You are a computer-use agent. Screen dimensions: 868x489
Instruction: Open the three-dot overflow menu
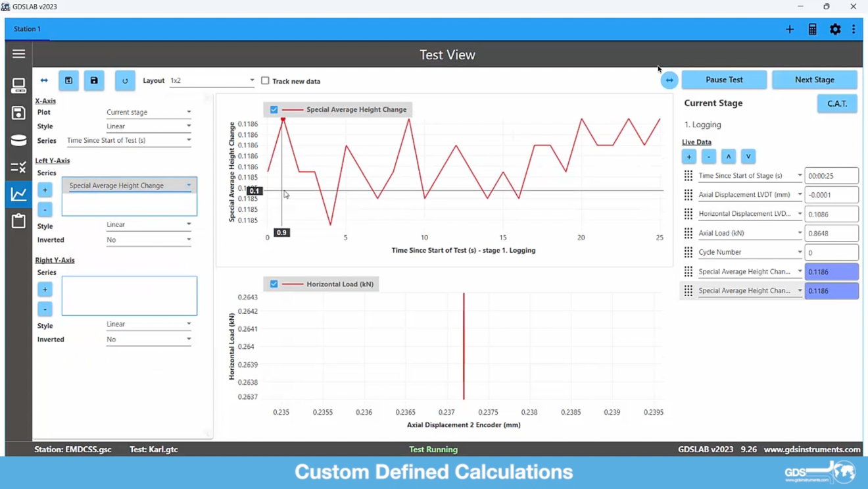854,30
